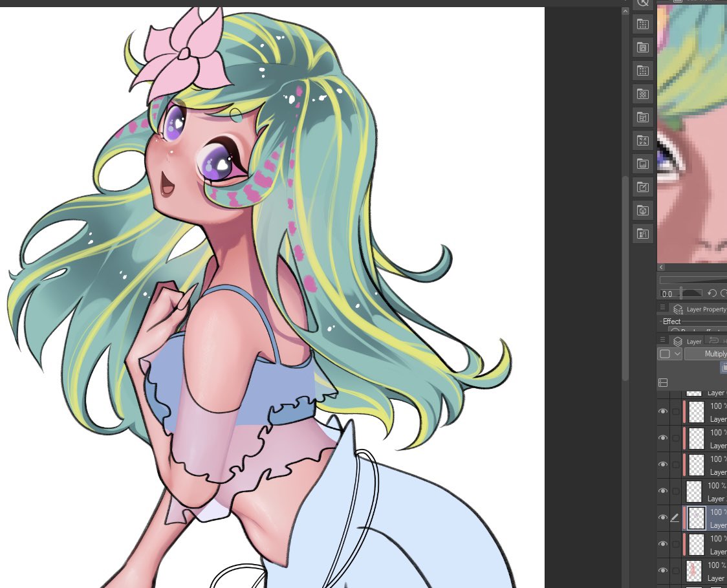Click the left scroll arrow under the navigator
Screen dimensions: 727x588
(x=660, y=267)
